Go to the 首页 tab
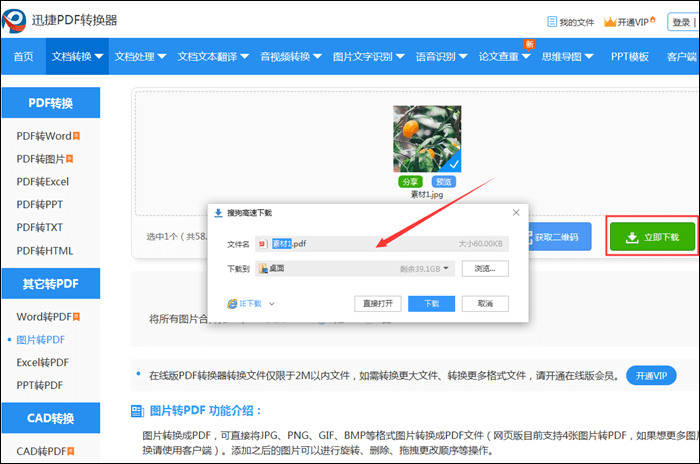 click(23, 56)
